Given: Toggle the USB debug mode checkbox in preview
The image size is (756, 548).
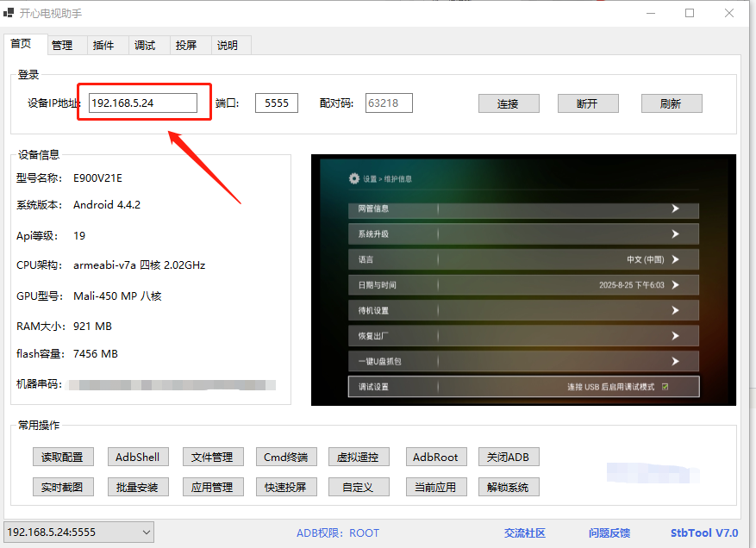Looking at the screenshot, I should pos(665,387).
